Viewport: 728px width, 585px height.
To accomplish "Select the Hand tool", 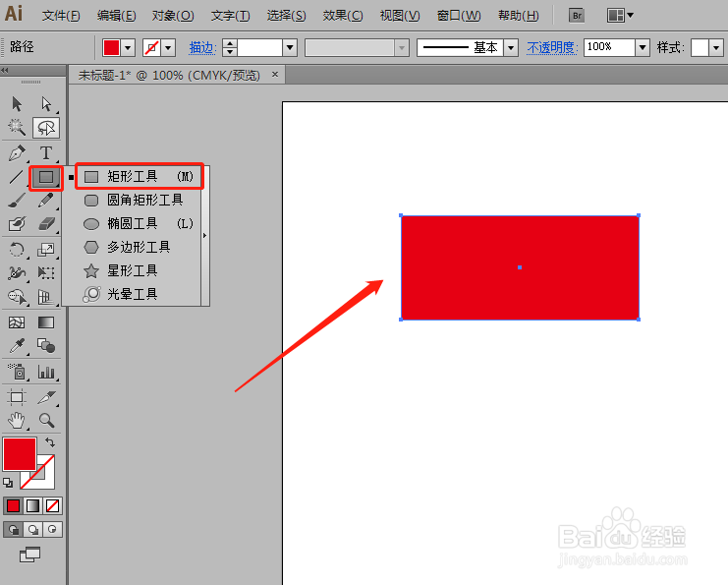I will point(17,421).
